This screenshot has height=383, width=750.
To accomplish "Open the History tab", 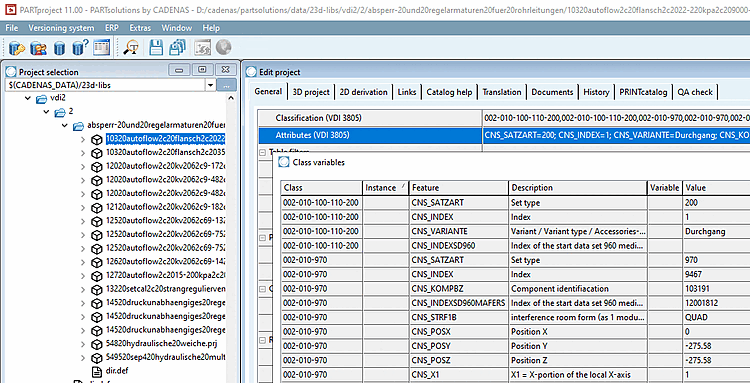I will click(x=596, y=92).
